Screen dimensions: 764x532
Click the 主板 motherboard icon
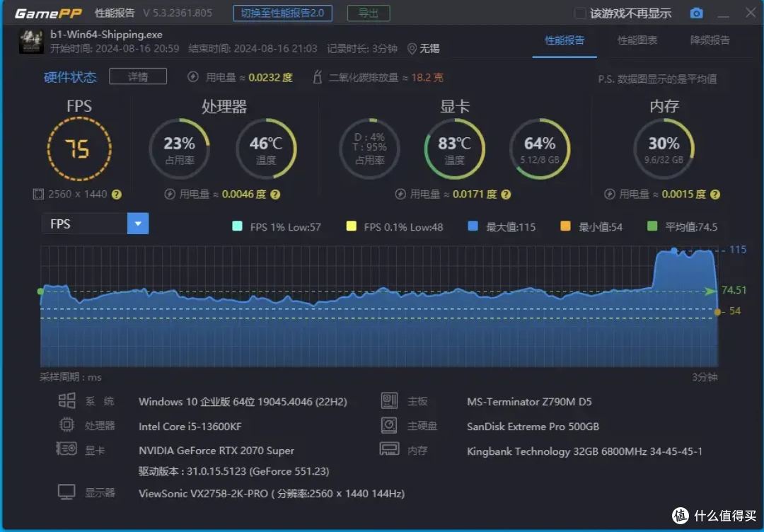pyautogui.click(x=389, y=401)
